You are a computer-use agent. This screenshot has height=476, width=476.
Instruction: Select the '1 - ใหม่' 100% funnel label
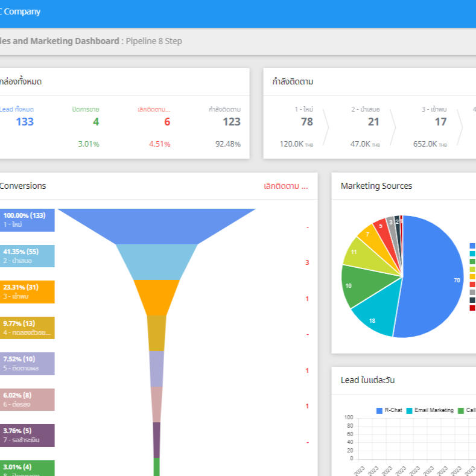(27, 220)
